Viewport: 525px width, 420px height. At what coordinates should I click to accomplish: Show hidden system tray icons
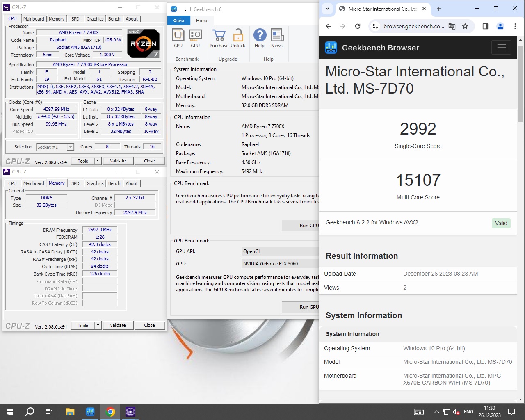[x=436, y=412]
